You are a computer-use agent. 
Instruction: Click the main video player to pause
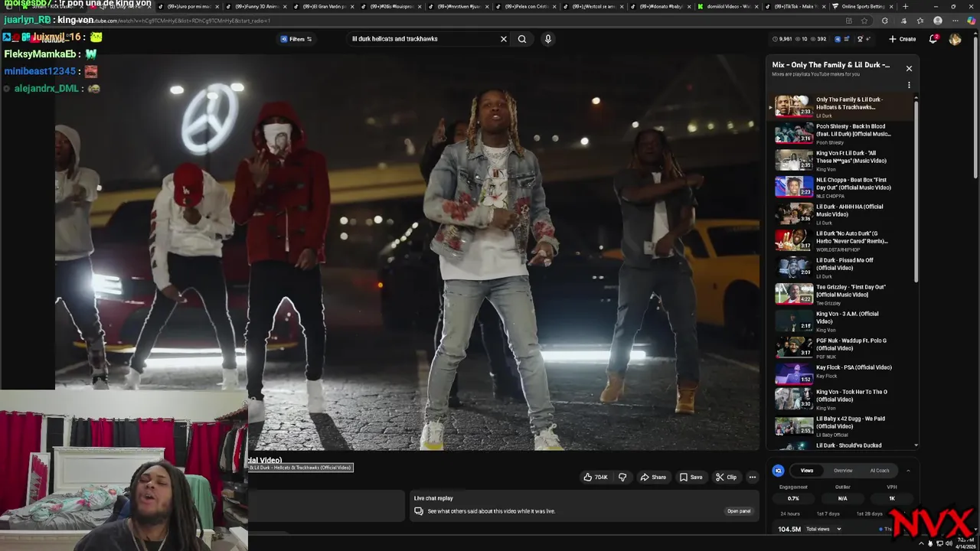(x=407, y=253)
